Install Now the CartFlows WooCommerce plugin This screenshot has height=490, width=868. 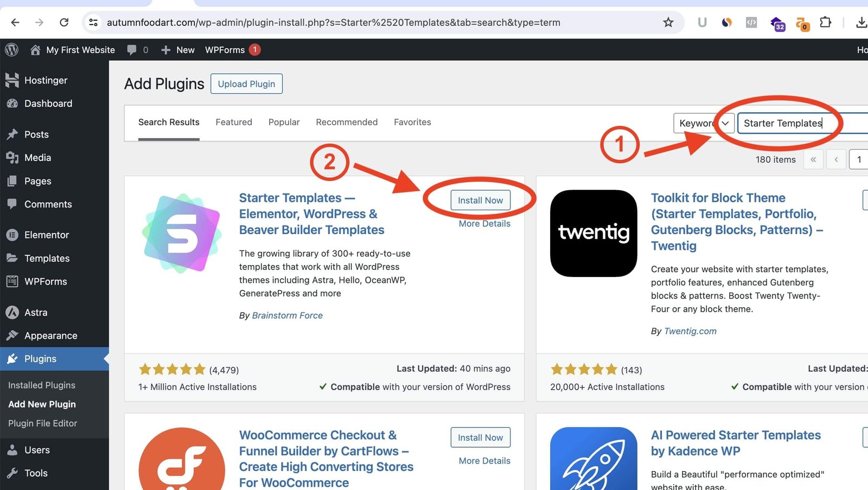[480, 437]
